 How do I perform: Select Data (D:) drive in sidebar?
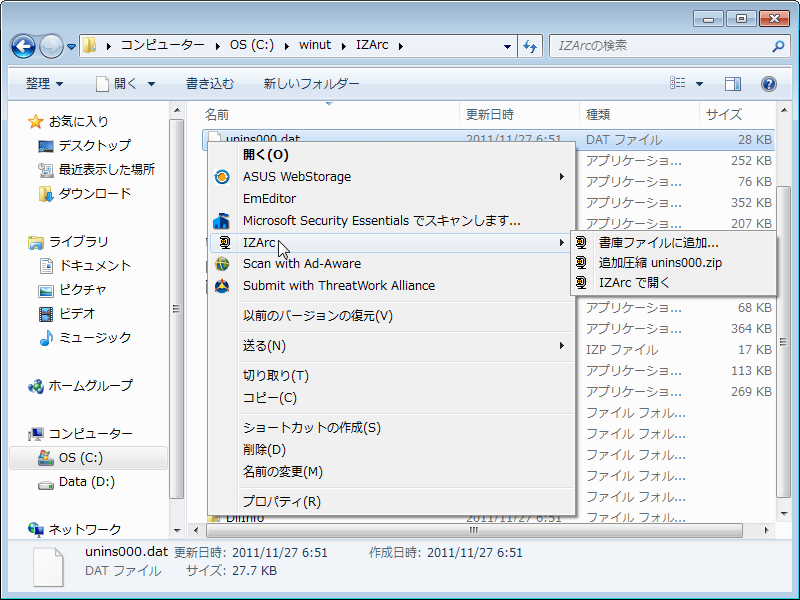tap(76, 482)
